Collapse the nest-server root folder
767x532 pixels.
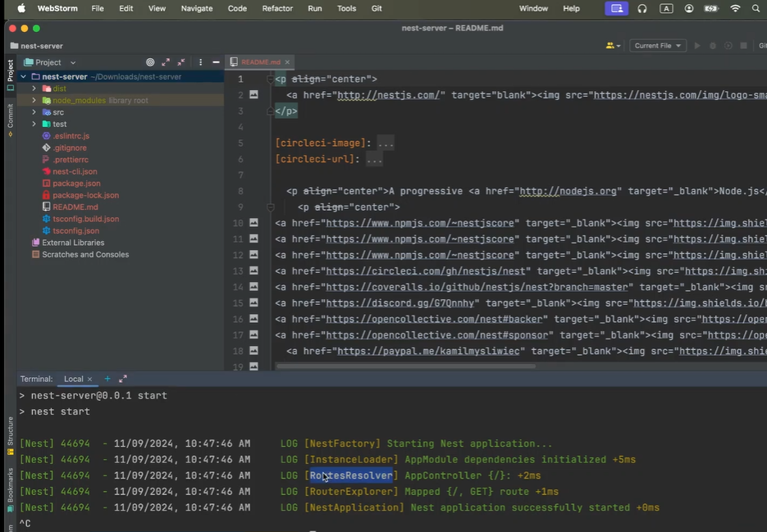(x=23, y=77)
